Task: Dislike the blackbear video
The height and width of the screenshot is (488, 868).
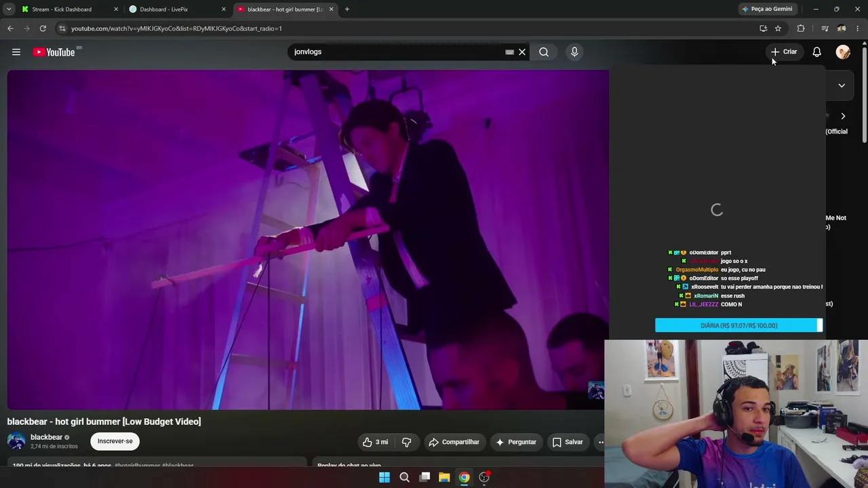Action: click(x=407, y=442)
